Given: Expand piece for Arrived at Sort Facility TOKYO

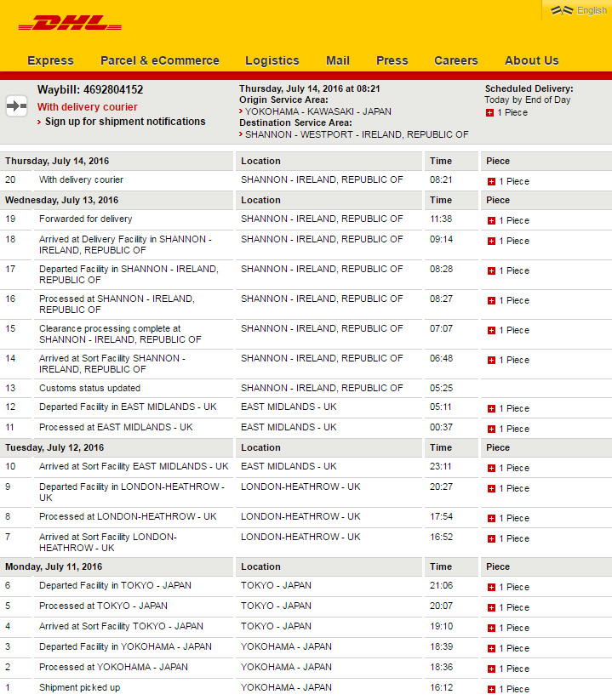Looking at the screenshot, I should [491, 628].
